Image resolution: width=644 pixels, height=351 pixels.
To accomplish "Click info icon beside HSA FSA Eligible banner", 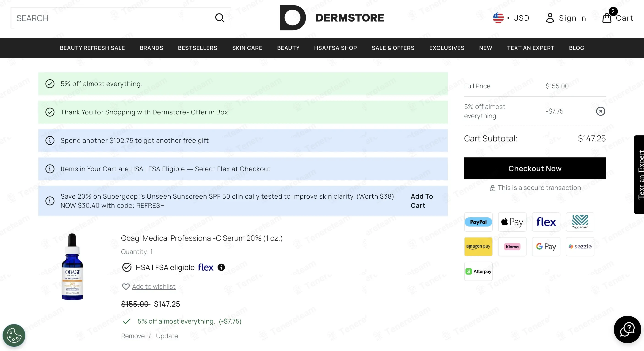I will pos(50,169).
